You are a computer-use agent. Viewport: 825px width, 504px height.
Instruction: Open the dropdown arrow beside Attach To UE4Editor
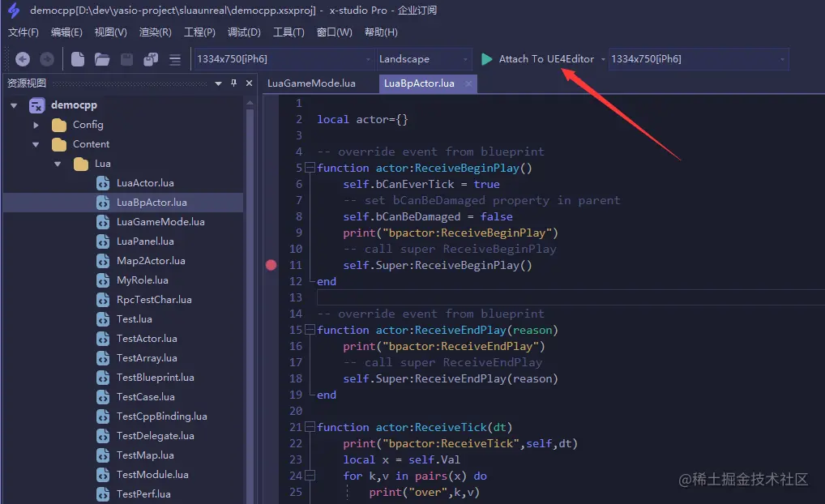pos(603,59)
